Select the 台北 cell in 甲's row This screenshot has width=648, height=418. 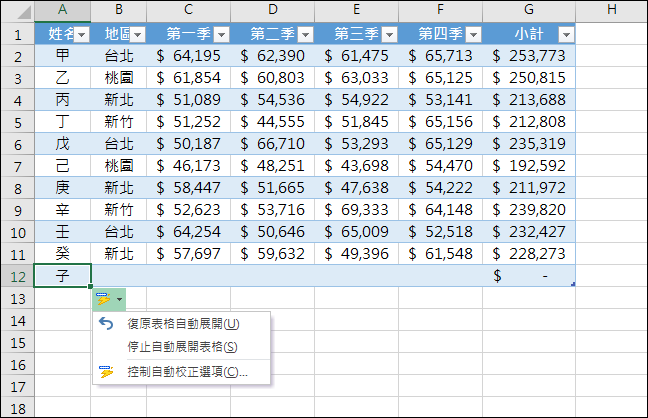click(x=119, y=55)
